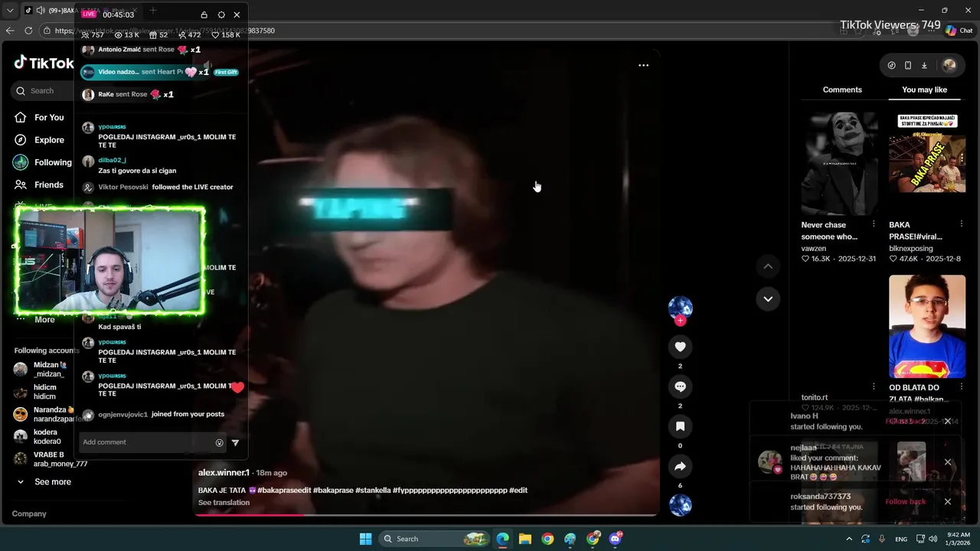The height and width of the screenshot is (551, 980).
Task: Share the video with the arrow icon
Action: click(x=680, y=466)
